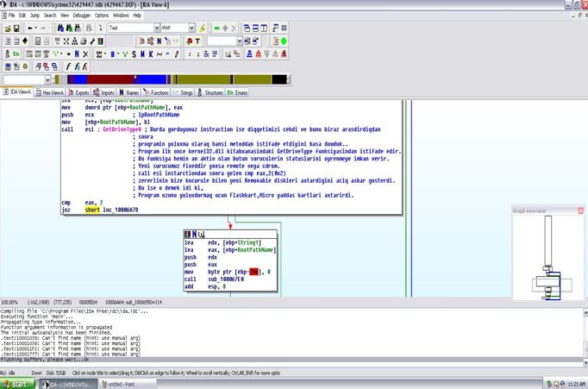Open the 'short' combo box dropdown
This screenshot has width=588, height=389.
tap(191, 28)
